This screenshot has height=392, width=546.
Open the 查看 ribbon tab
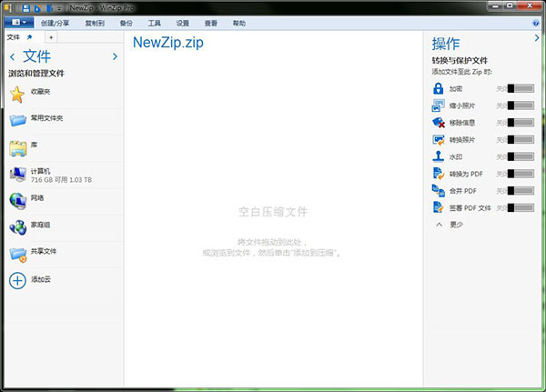(211, 23)
